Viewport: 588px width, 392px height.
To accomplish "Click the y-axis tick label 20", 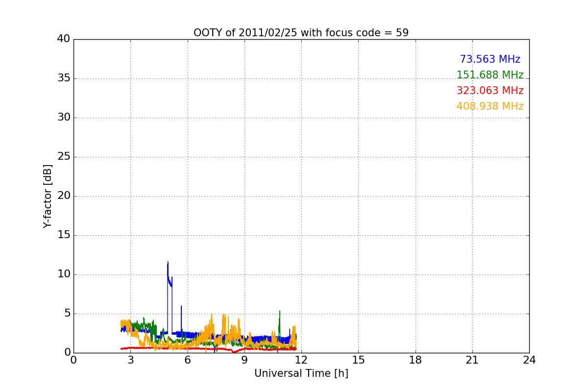I will tap(64, 196).
